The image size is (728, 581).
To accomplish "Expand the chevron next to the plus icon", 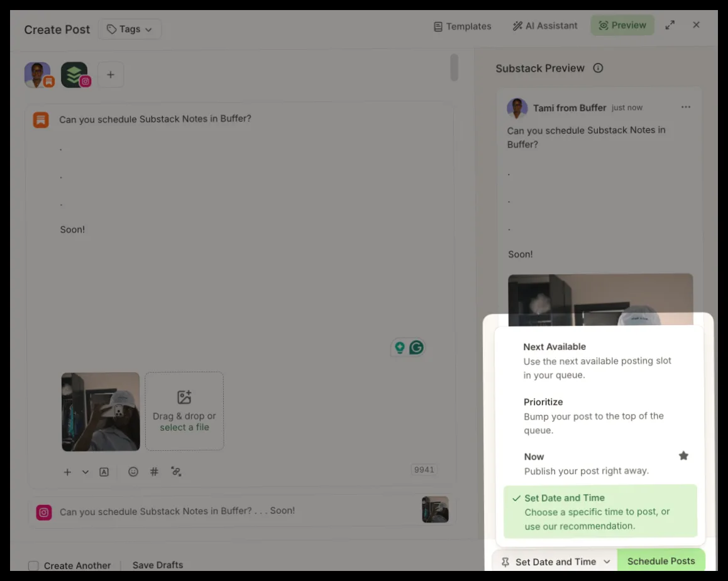I will [85, 472].
